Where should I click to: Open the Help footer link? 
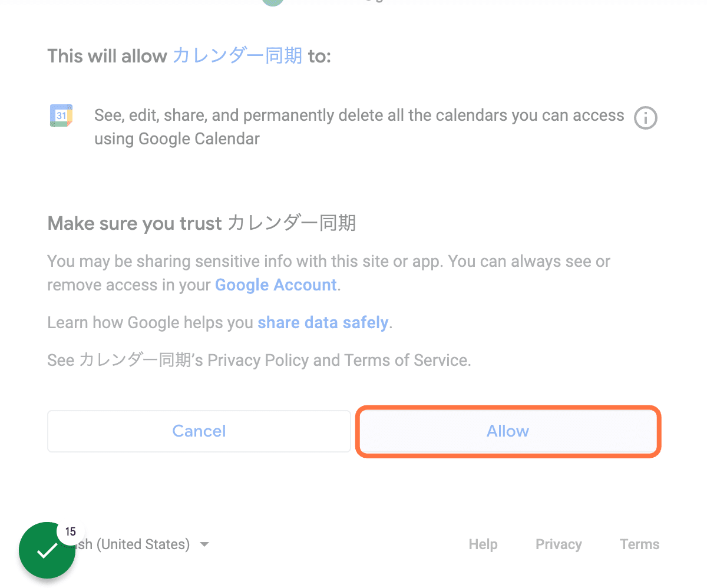pyautogui.click(x=483, y=544)
